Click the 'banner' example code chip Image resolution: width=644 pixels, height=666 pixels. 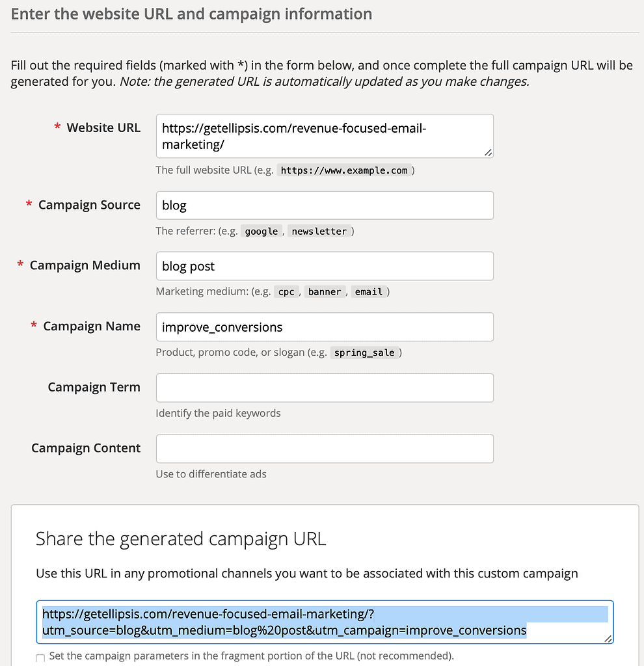point(325,292)
